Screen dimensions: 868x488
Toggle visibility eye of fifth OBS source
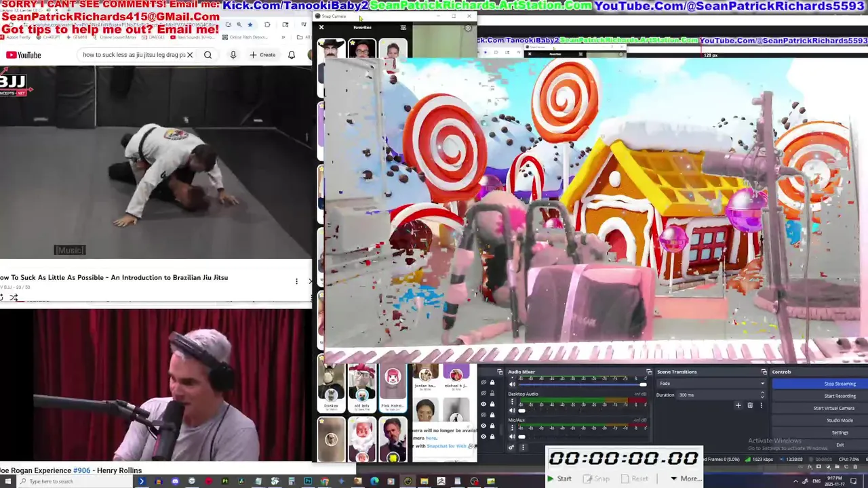(484, 426)
